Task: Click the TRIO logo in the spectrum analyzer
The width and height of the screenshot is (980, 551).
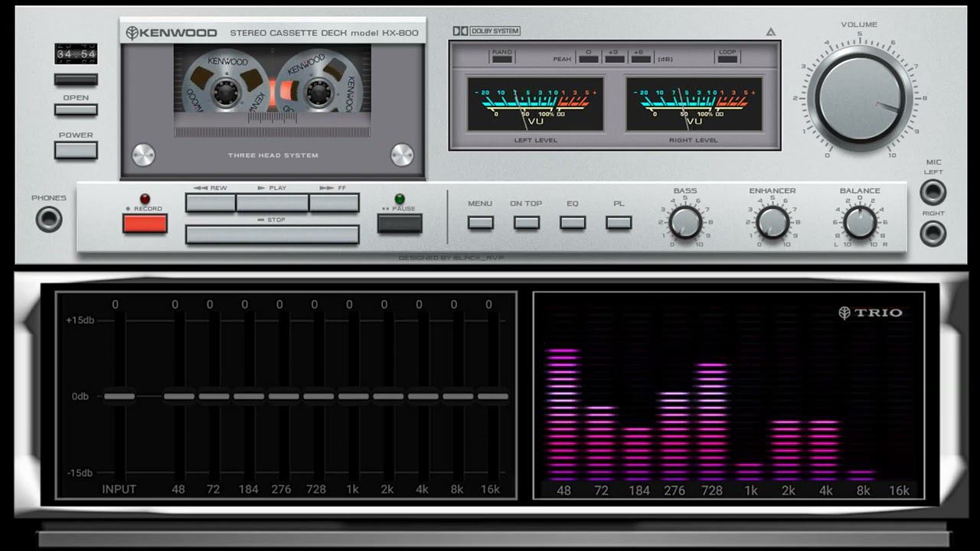Action: click(x=871, y=312)
